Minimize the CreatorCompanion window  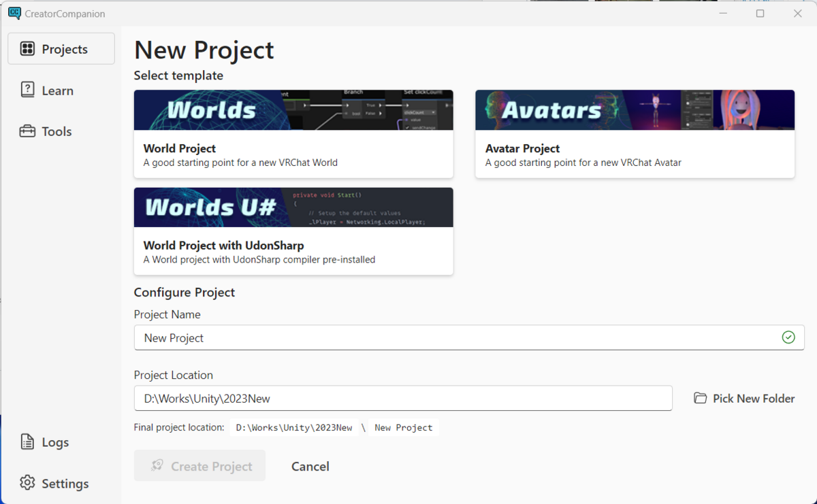click(x=723, y=14)
